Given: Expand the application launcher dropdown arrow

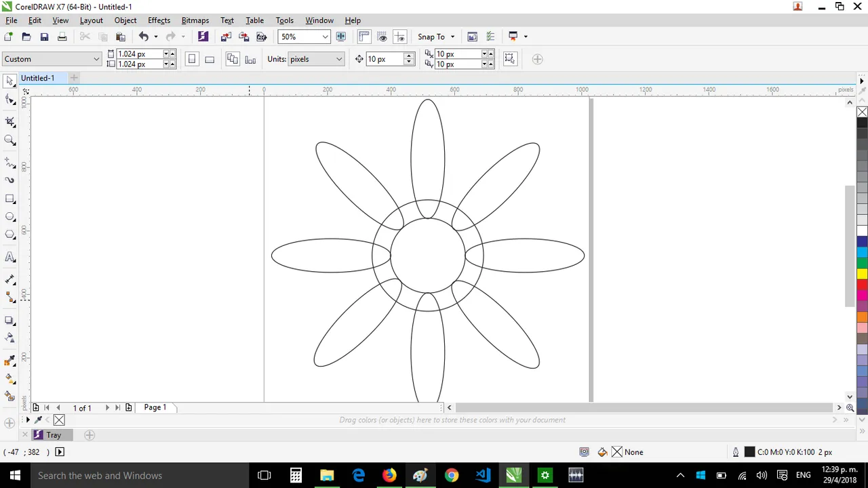Looking at the screenshot, I should point(526,37).
